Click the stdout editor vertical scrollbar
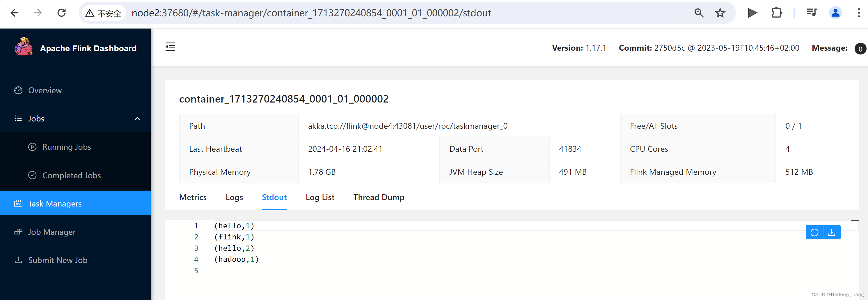 (x=855, y=260)
